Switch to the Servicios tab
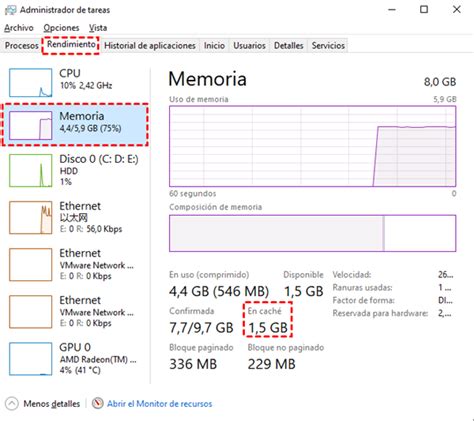474x421 pixels. [328, 46]
